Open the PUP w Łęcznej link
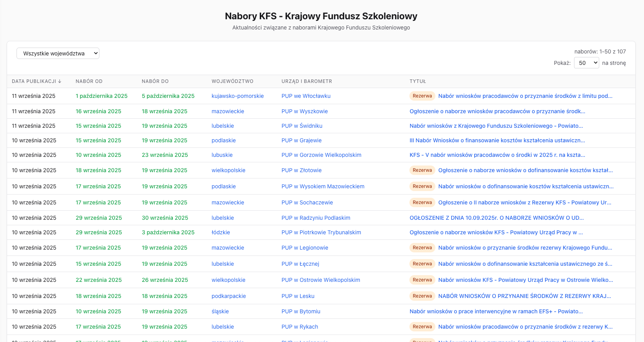The width and height of the screenshot is (644, 342). (301, 264)
